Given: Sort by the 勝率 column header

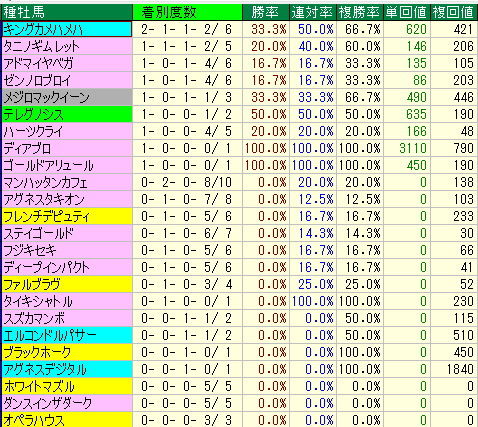Looking at the screenshot, I should pos(265,12).
